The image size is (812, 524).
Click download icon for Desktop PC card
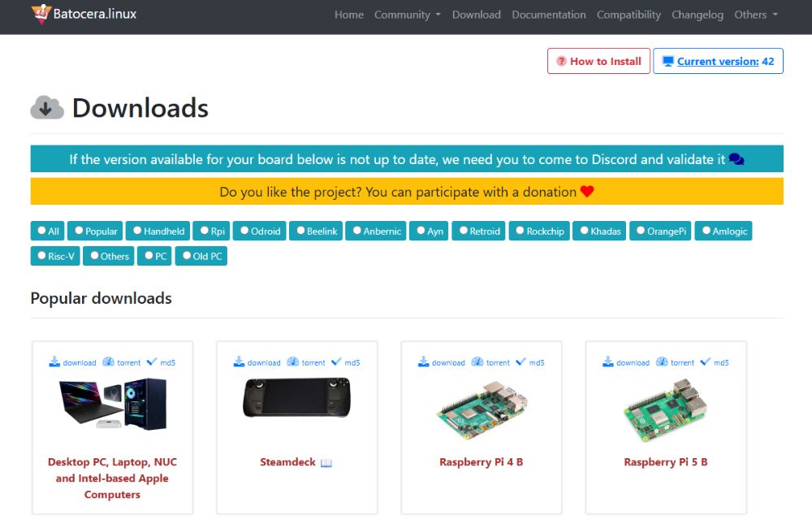pyautogui.click(x=54, y=362)
